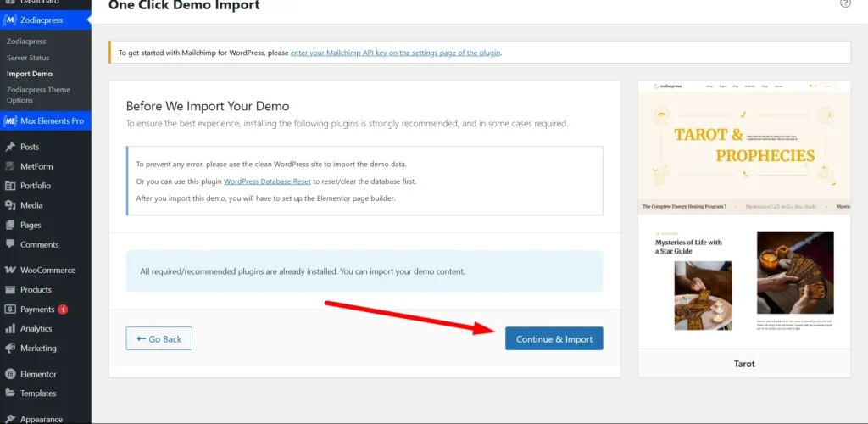Click the Media icon in sidebar
Screen dimensions: 868x424
(10, 205)
